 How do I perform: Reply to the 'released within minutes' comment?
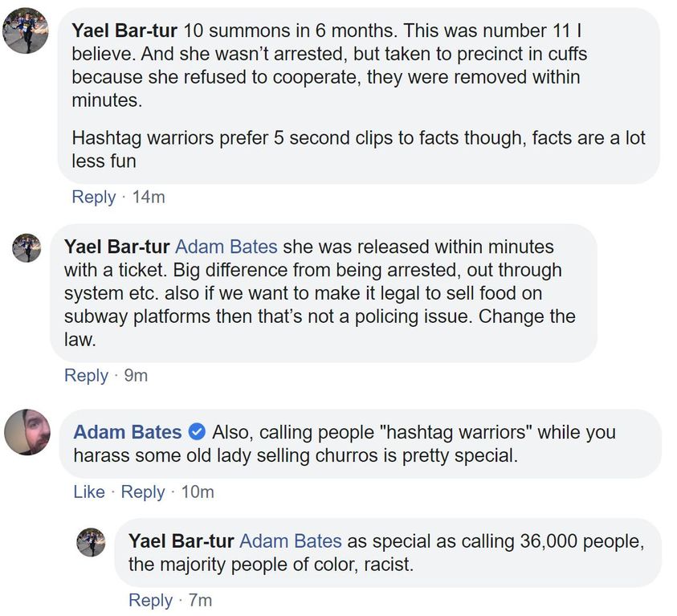pos(87,376)
